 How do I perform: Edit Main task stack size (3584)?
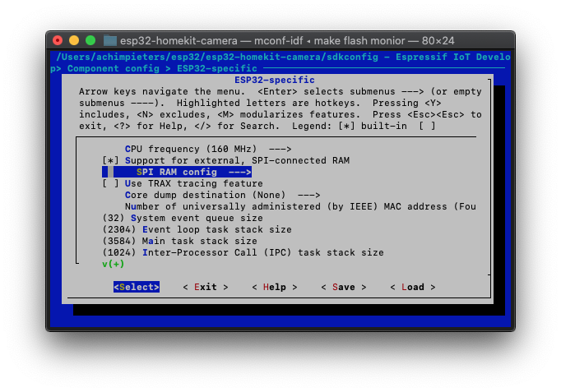(x=179, y=241)
